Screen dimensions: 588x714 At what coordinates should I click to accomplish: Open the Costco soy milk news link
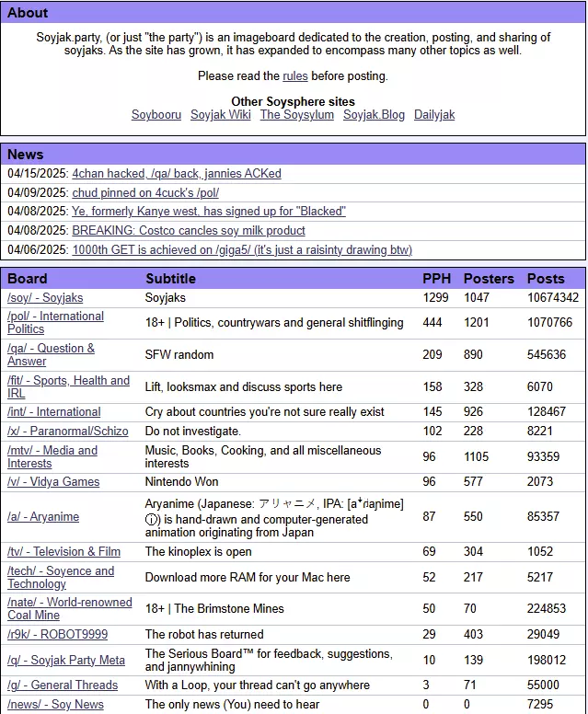[189, 231]
